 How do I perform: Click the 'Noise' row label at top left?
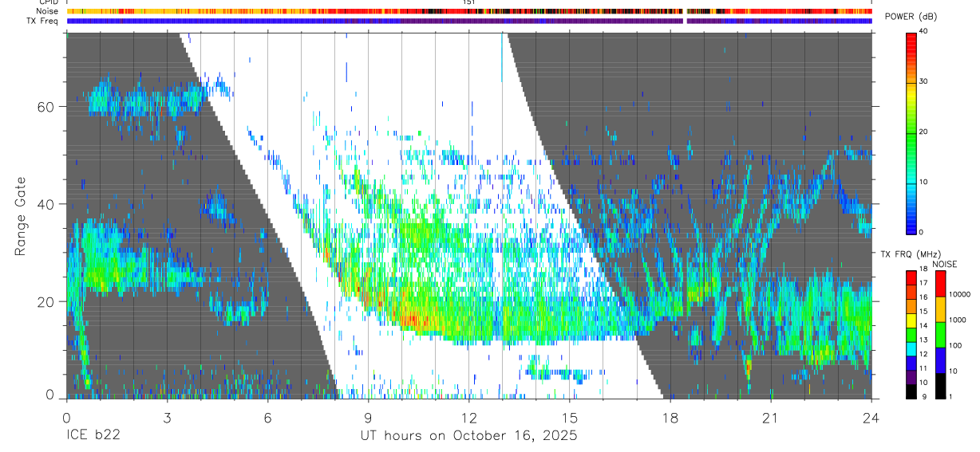pos(49,11)
